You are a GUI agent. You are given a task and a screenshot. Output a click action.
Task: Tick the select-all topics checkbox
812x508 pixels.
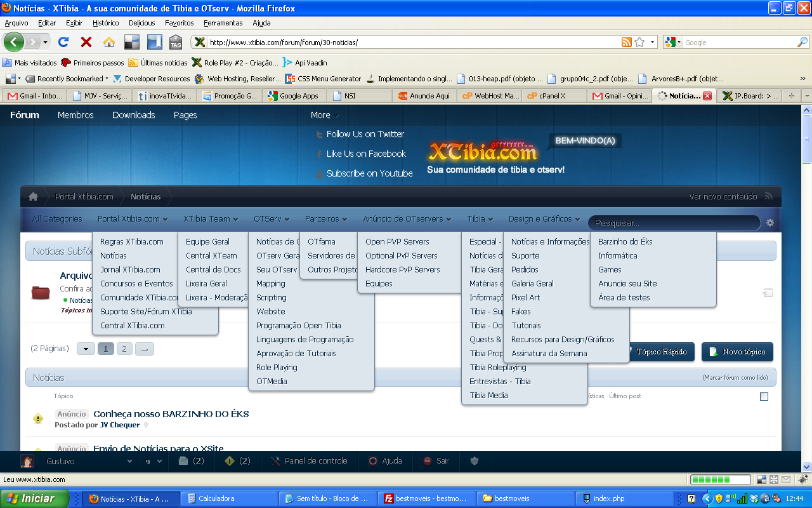tap(764, 396)
